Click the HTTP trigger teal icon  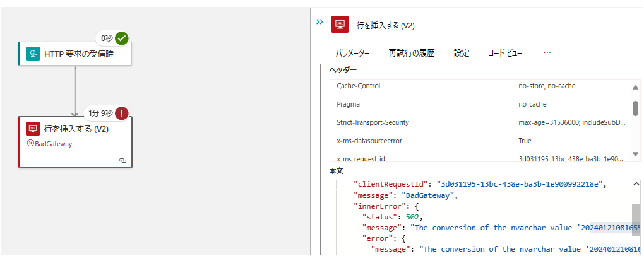point(32,54)
